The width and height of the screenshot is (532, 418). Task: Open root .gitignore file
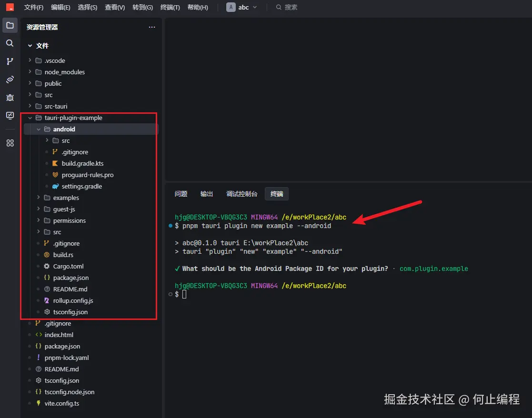58,323
